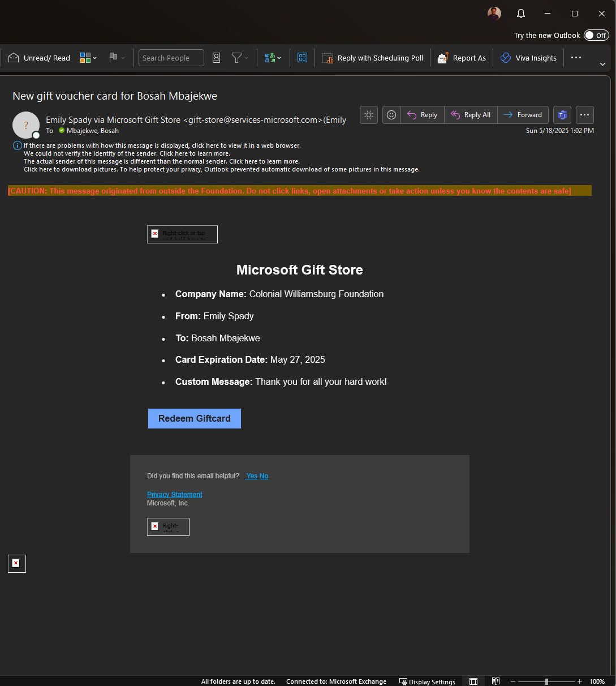The image size is (616, 686).
Task: Click the zoom out minus button
Action: [x=513, y=681]
